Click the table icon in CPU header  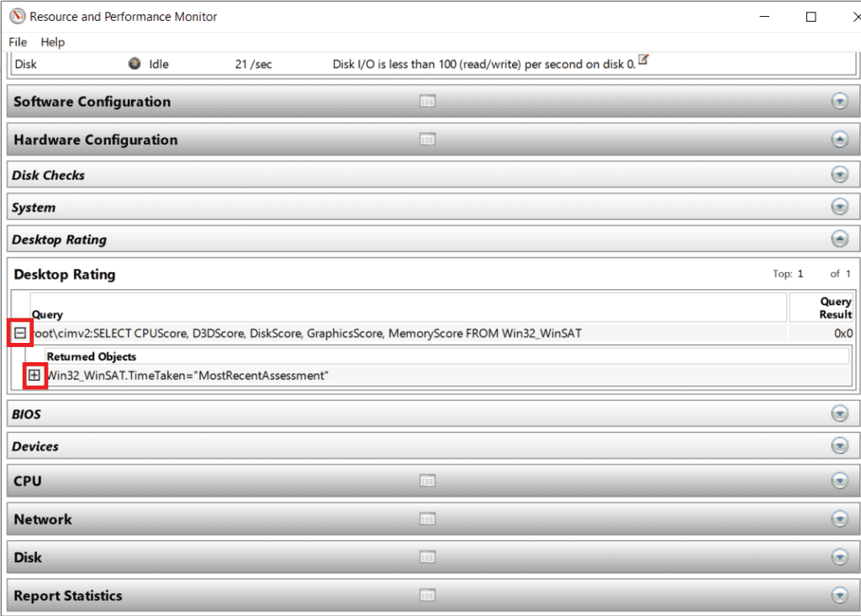(x=427, y=481)
